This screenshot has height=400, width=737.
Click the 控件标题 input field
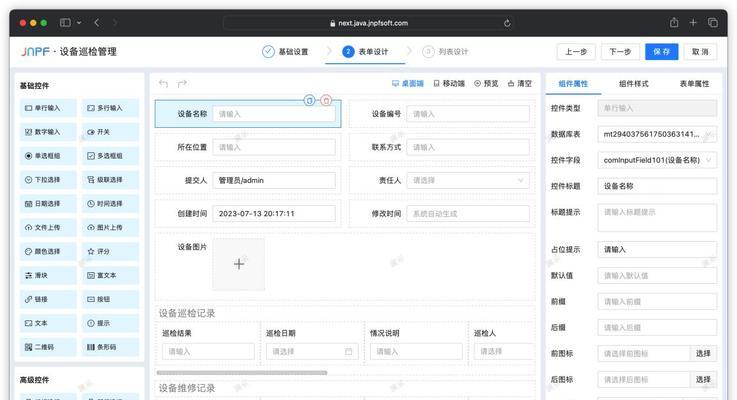(x=657, y=186)
